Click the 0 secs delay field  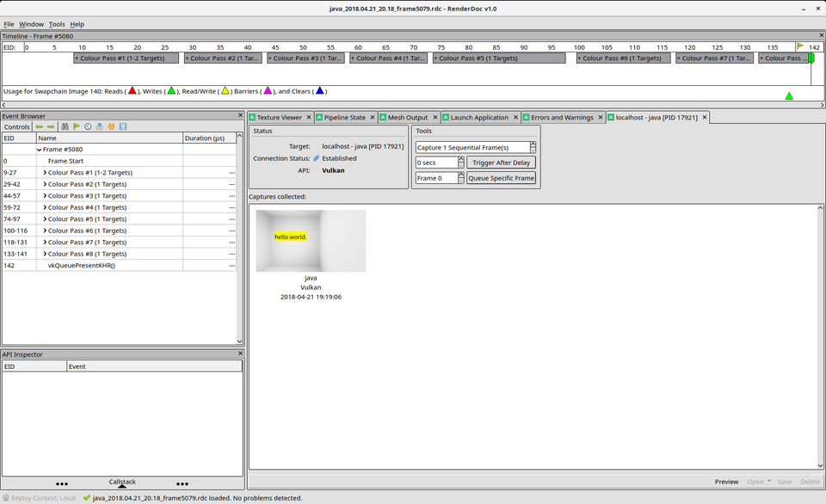(x=436, y=163)
